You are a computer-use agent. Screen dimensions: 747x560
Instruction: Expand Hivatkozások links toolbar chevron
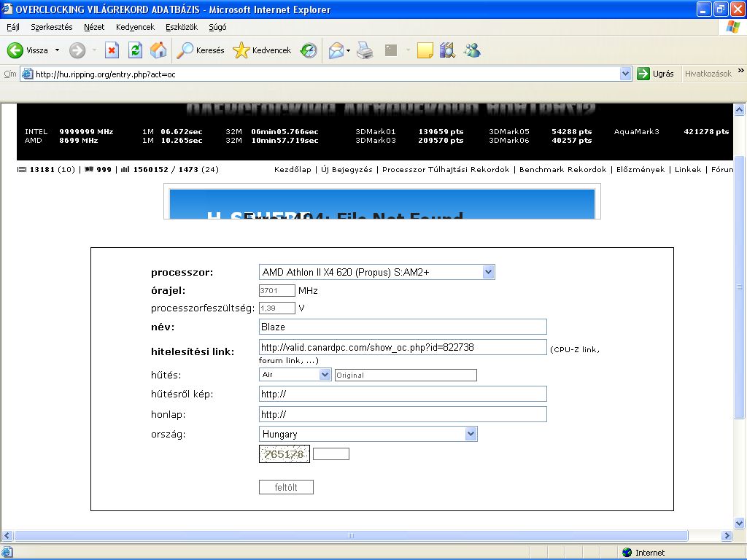pos(741,71)
